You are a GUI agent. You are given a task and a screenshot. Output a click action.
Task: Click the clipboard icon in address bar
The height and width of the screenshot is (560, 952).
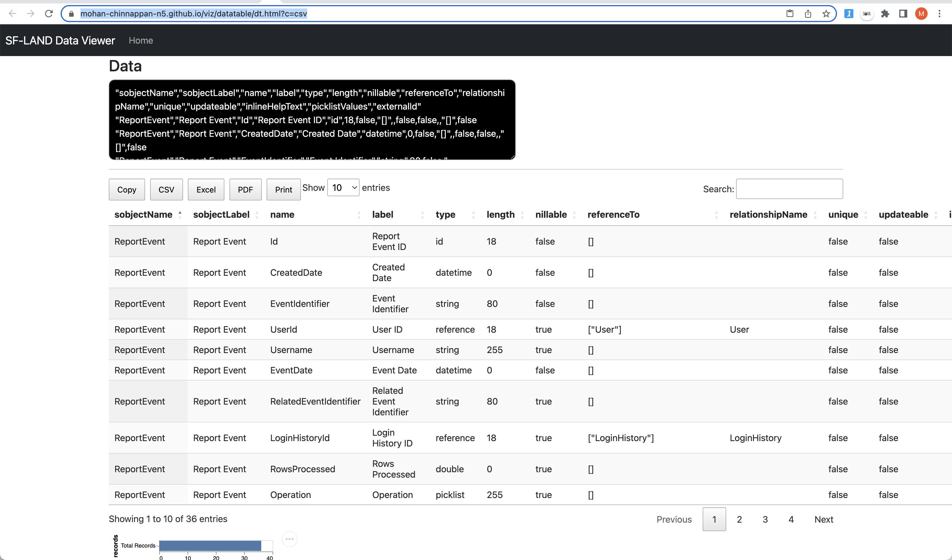(x=790, y=14)
